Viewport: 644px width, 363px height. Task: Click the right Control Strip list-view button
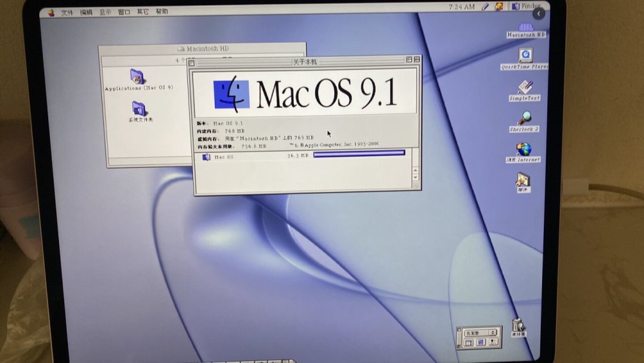[x=493, y=342]
